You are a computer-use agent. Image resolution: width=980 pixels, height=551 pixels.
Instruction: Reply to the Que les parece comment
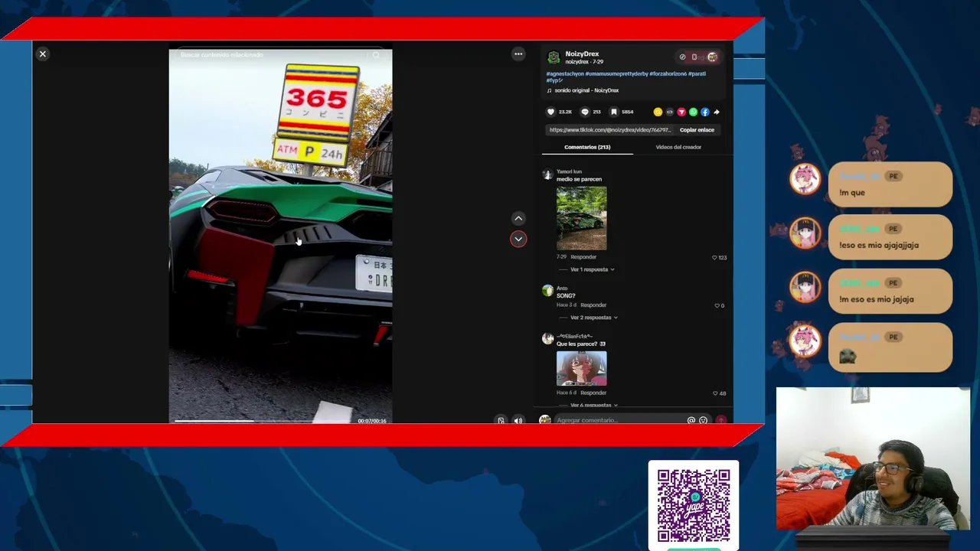click(x=593, y=393)
